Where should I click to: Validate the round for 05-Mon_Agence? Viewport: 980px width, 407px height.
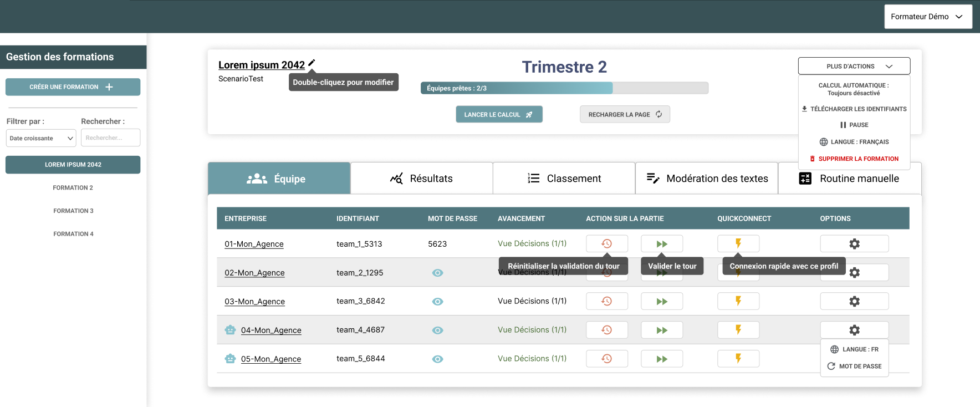[662, 359]
